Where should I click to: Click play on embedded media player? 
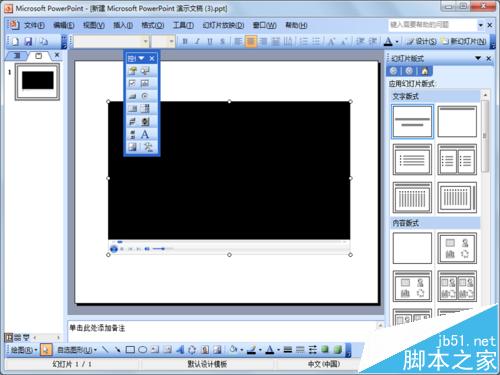tap(114, 249)
